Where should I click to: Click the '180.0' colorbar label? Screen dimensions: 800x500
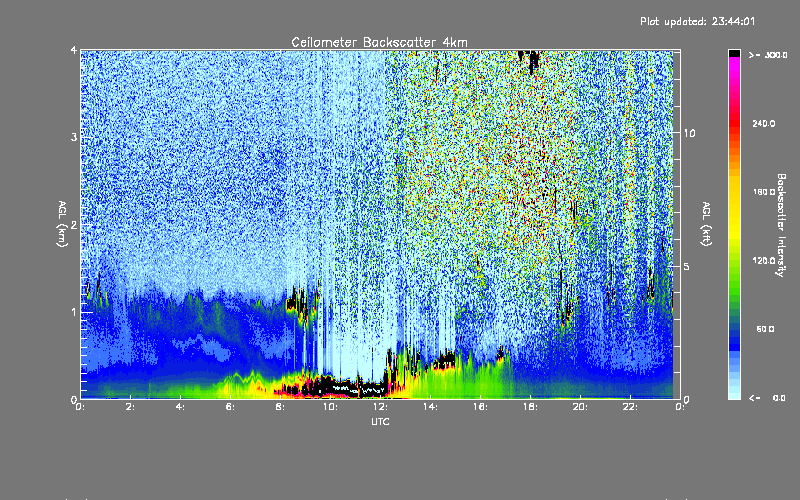764,192
